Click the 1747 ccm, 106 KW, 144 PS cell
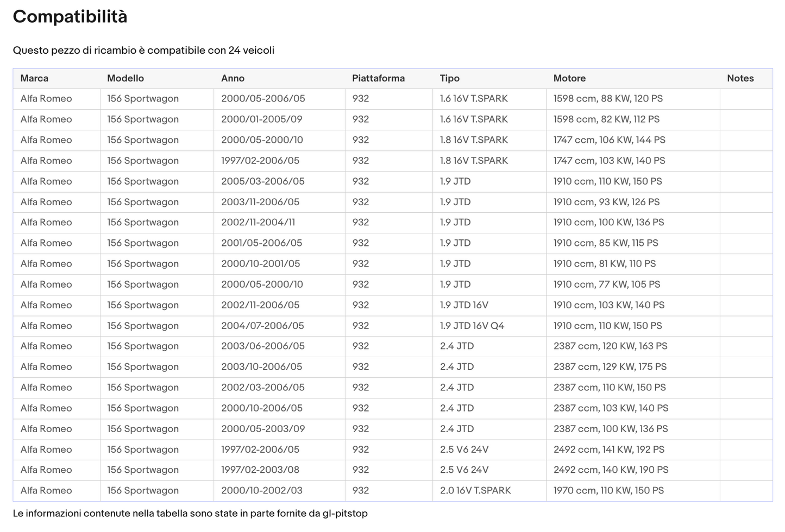 609,140
